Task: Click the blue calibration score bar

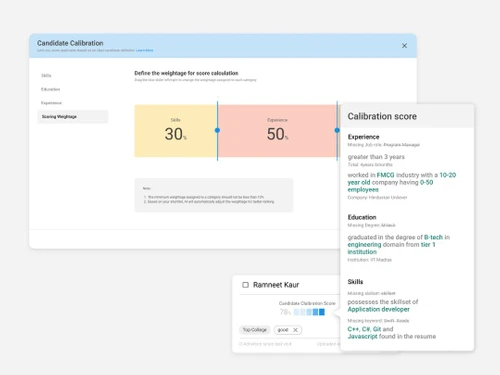Action: click(x=309, y=312)
